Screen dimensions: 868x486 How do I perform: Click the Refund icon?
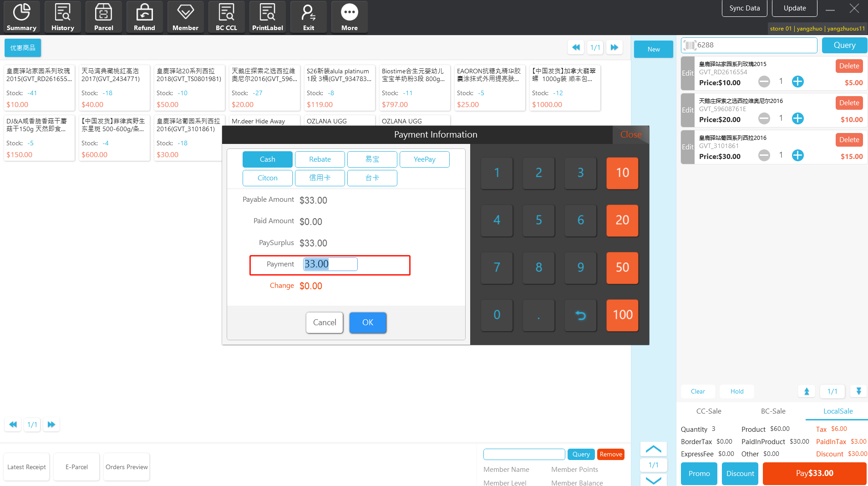[x=144, y=17]
